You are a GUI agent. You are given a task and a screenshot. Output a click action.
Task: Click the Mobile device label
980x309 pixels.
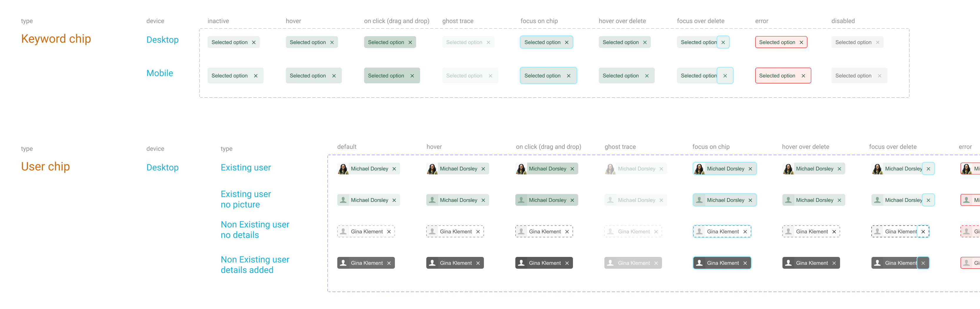tap(160, 73)
